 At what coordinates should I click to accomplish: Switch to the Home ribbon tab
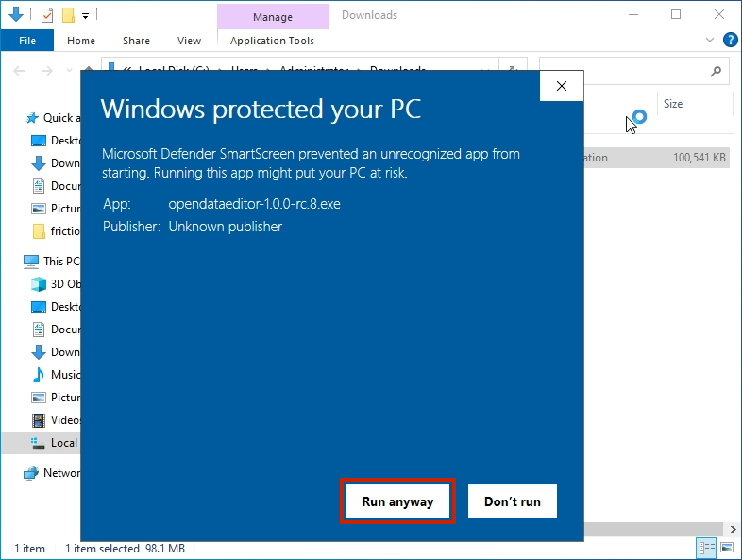[x=81, y=41]
